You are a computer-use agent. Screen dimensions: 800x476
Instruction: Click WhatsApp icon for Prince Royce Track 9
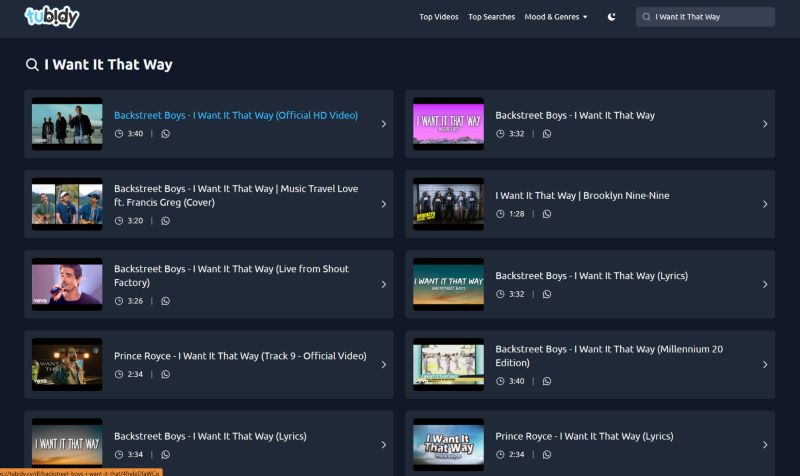pos(166,374)
